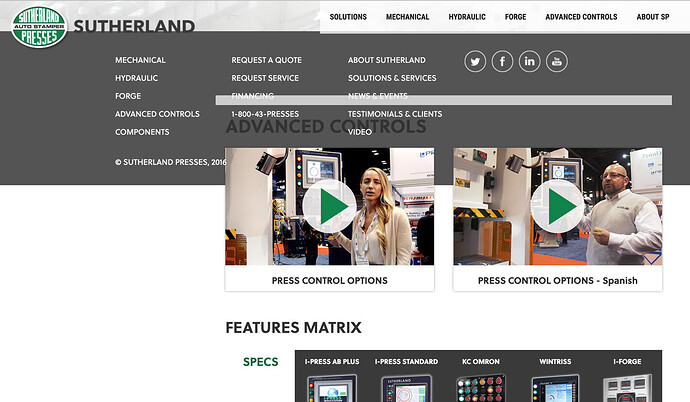Open NEWS & EVENTS link

click(x=378, y=96)
